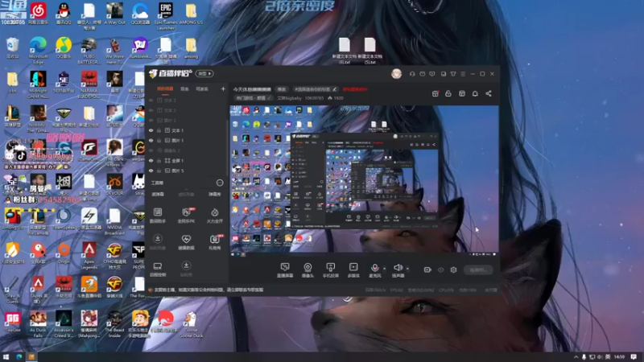Collapse the 工具箱 toolbox section
644x362 pixels.
pos(220,183)
